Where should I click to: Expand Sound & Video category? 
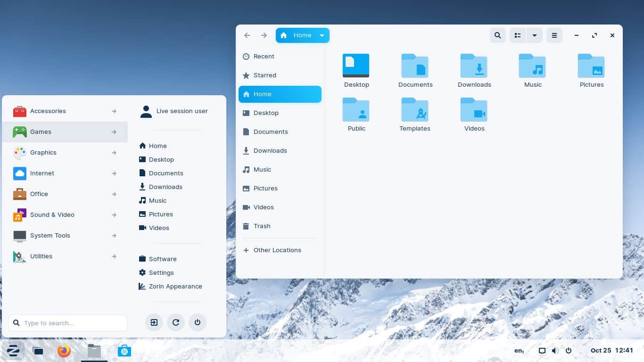[x=65, y=215]
